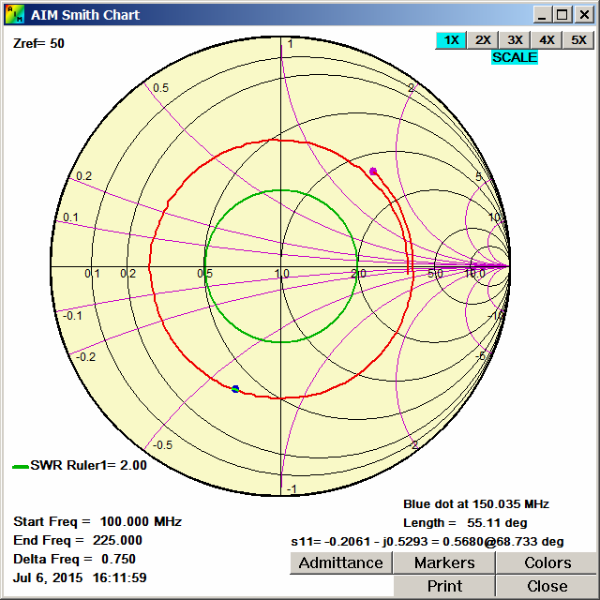Click the AIM Smith Chart window title
The image size is (600, 600).
point(85,15)
